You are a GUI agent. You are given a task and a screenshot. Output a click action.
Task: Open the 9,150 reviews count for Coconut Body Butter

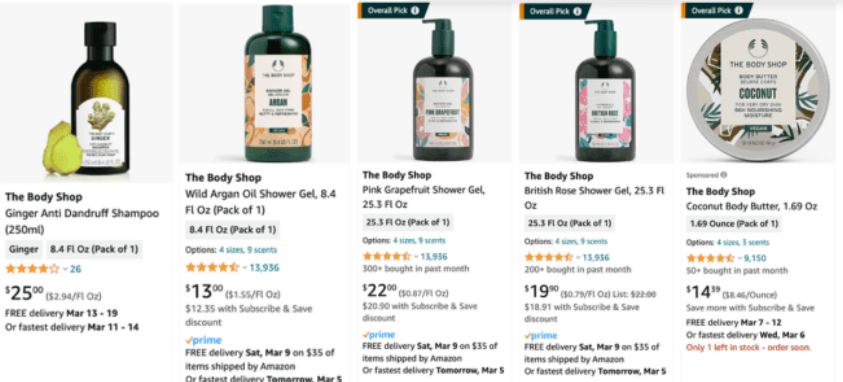pyautogui.click(x=755, y=258)
